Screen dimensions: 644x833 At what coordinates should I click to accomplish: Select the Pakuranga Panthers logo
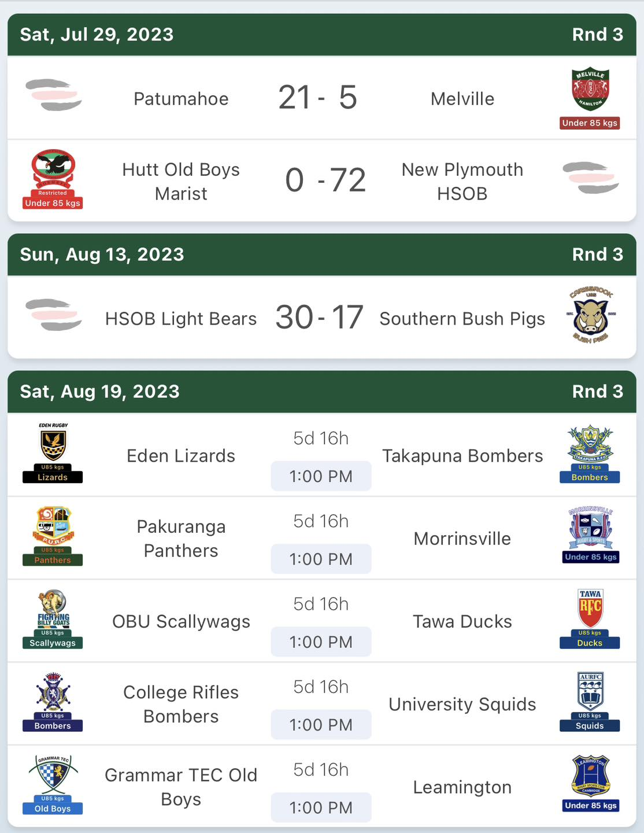pyautogui.click(x=53, y=536)
